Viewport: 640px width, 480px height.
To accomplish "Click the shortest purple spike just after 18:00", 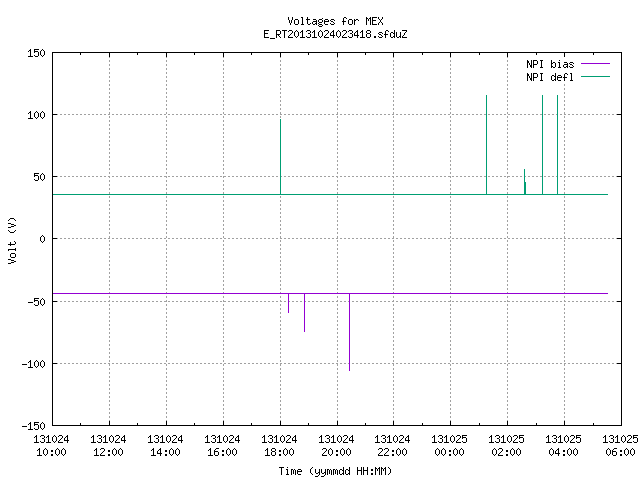I will point(289,303).
